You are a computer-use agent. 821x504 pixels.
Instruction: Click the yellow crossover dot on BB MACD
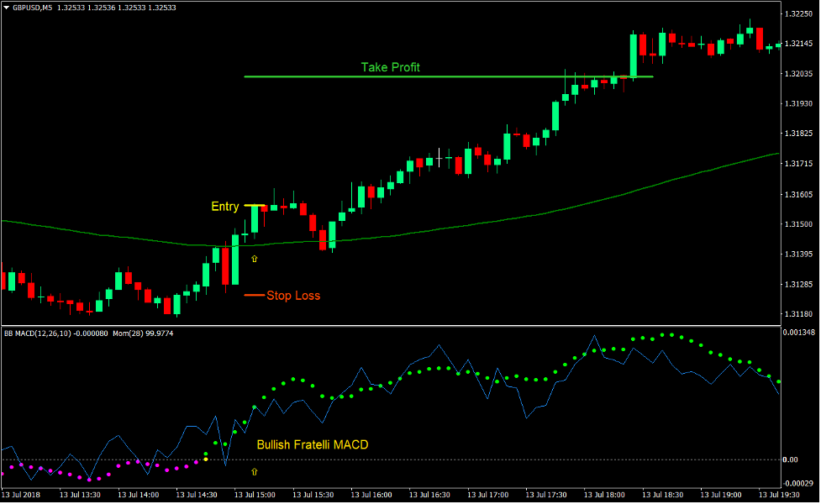point(206,459)
